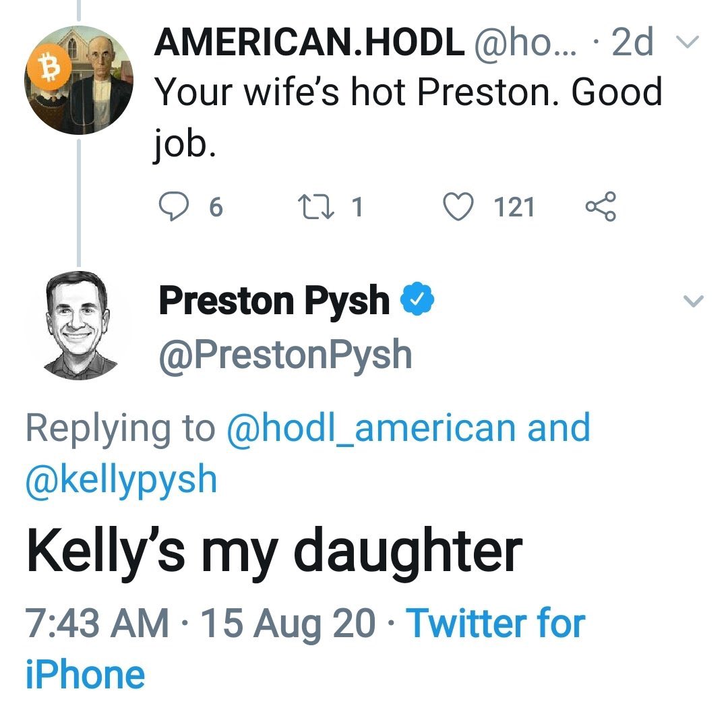Visit the @hodl_american mention link
Image resolution: width=728 pixels, height=712 pixels.
click(x=373, y=428)
